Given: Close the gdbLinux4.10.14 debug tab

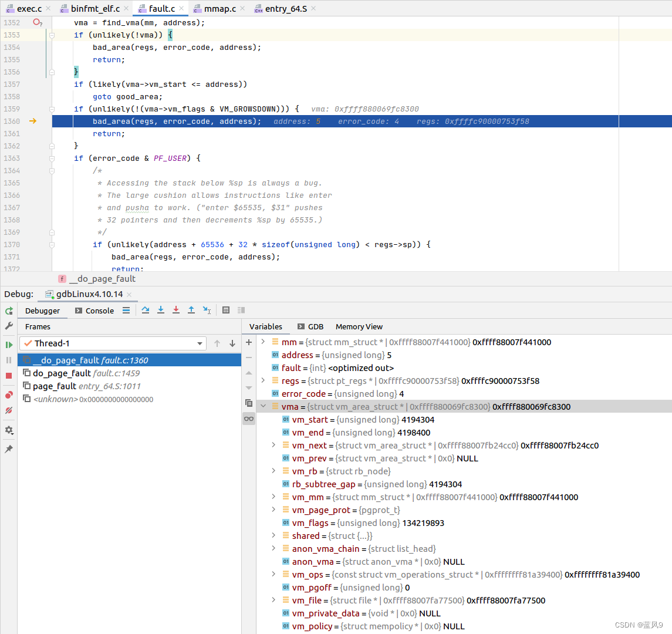Looking at the screenshot, I should 129,295.
